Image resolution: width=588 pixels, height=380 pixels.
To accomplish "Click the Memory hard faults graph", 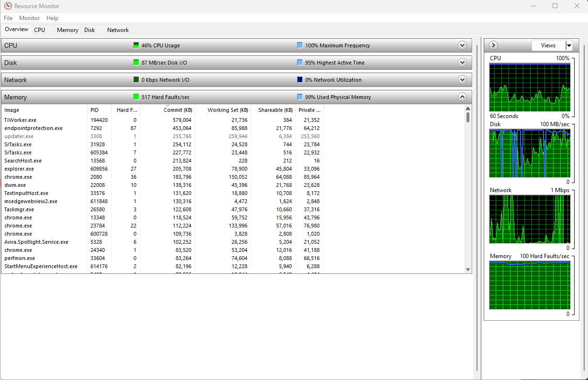I will point(530,285).
